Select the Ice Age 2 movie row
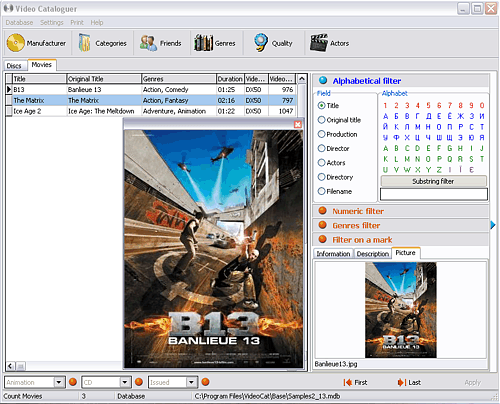 click(x=151, y=111)
